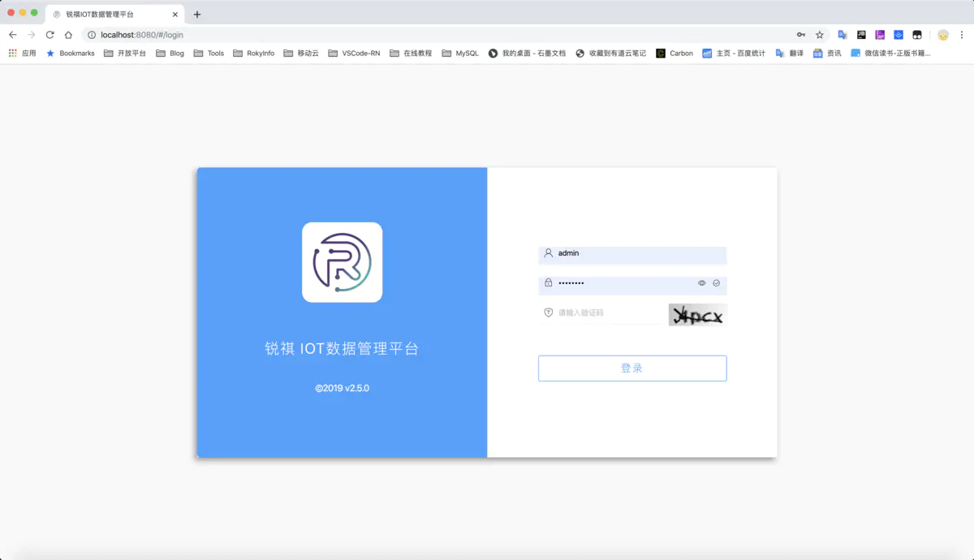Image resolution: width=974 pixels, height=560 pixels.
Task: Click the R logo in the blue panel
Action: 342,262
